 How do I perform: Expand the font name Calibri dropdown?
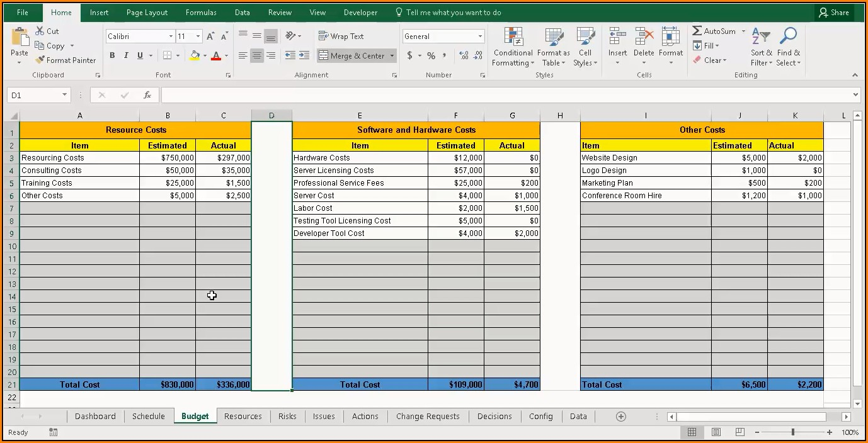point(171,36)
